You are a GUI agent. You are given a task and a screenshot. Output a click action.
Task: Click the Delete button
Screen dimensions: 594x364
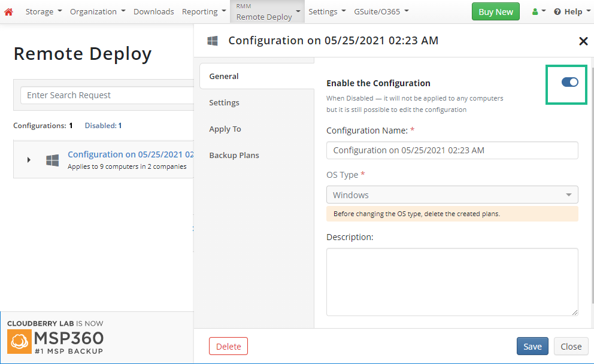(x=228, y=346)
